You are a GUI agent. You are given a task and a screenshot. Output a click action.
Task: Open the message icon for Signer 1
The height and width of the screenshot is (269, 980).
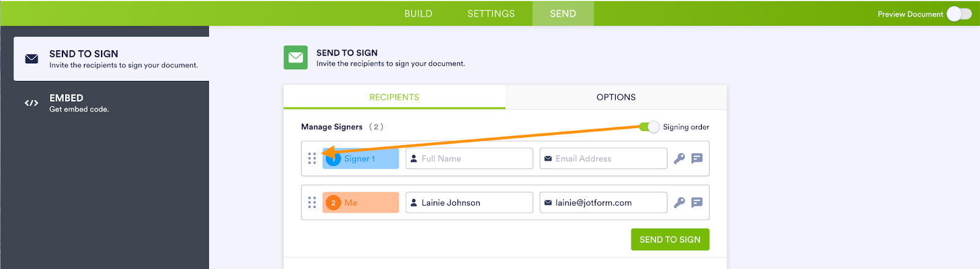coord(696,159)
